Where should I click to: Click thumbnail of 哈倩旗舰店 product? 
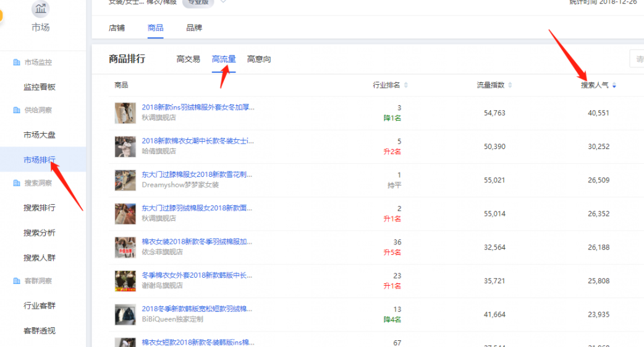(x=125, y=147)
